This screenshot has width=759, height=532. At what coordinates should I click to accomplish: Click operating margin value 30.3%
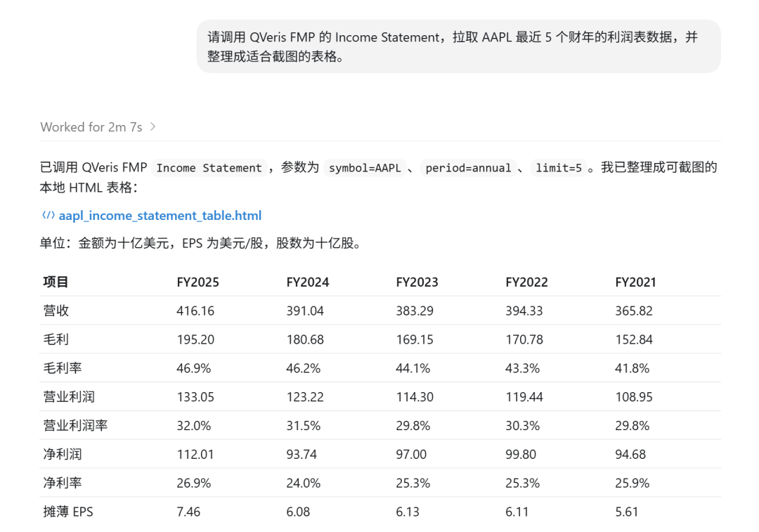[523, 425]
